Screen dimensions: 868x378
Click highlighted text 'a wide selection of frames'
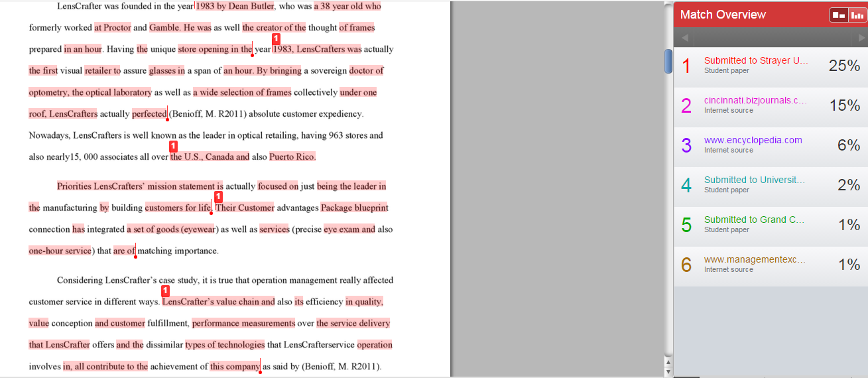point(242,92)
